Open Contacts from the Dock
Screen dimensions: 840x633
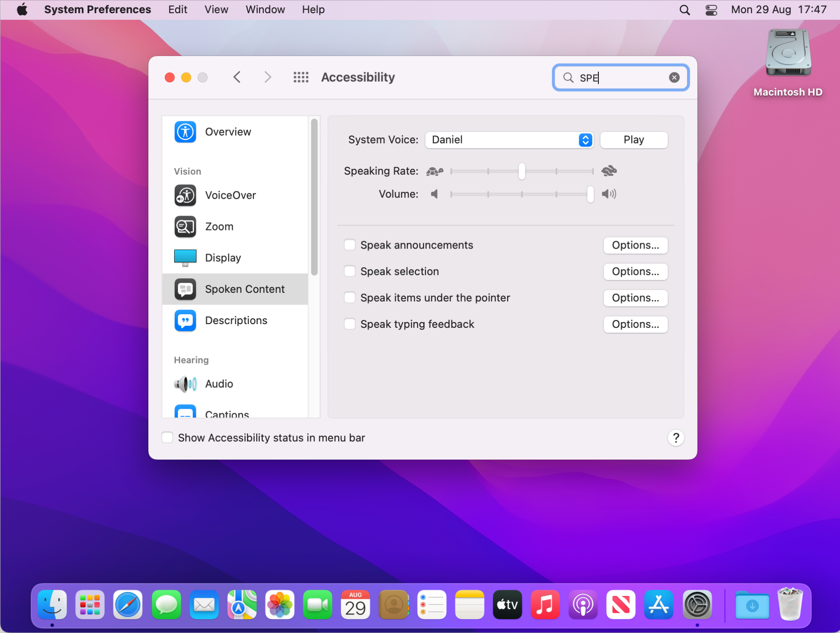tap(394, 605)
